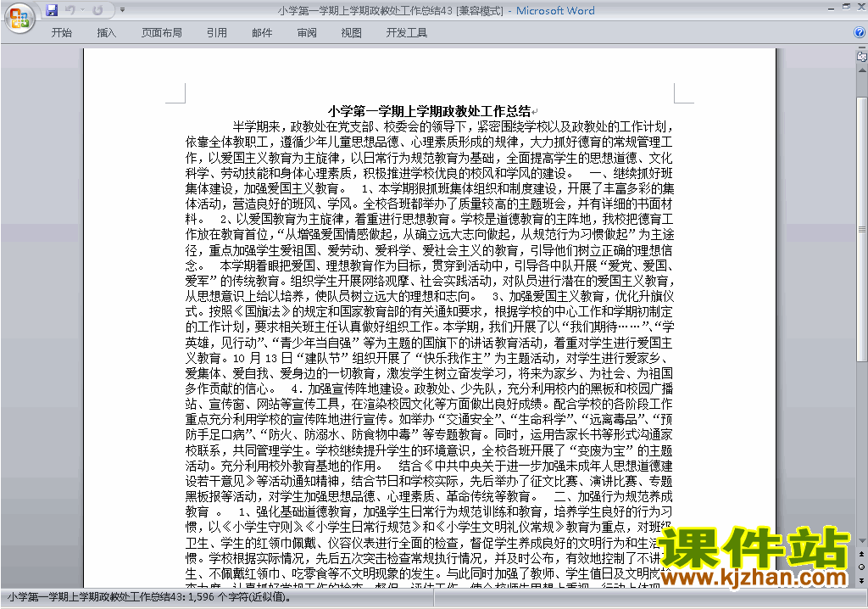The width and height of the screenshot is (868, 609).
Task: Save the document with the floppy disk icon
Action: 52,10
